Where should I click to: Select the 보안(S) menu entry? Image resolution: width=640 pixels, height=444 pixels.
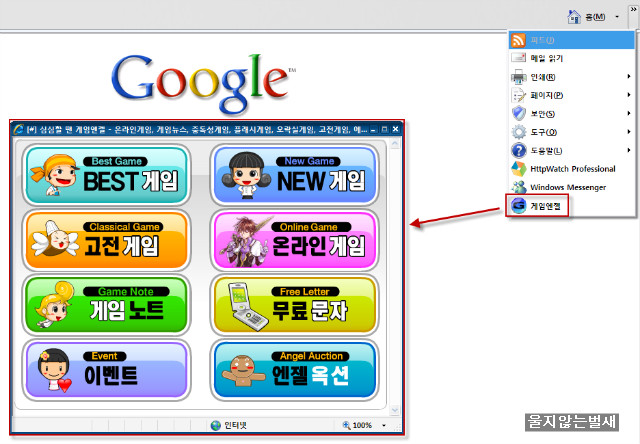coord(571,113)
